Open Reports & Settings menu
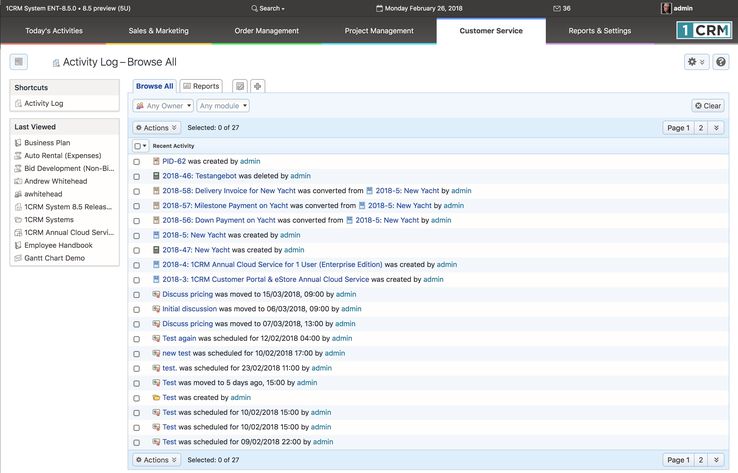Screen dimensions: 738x473 (600, 31)
